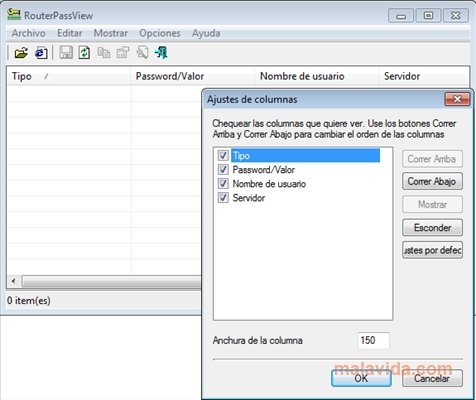This screenshot has width=476, height=400.
Task: Sort by Nombre de usuario column header
Action: 317,76
